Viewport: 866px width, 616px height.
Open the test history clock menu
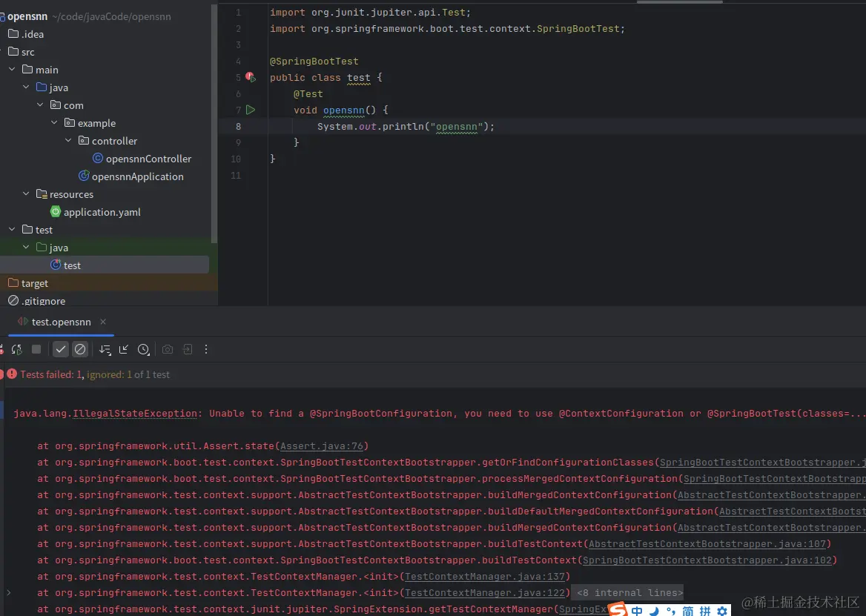144,349
